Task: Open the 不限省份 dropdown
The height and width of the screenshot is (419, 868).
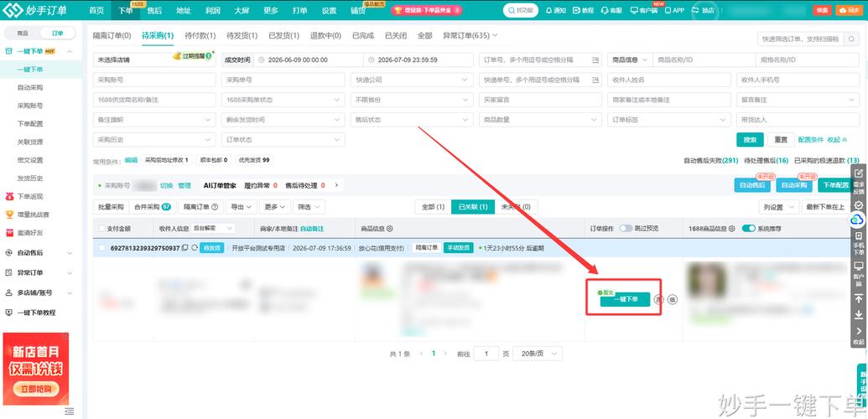Action: click(x=412, y=101)
